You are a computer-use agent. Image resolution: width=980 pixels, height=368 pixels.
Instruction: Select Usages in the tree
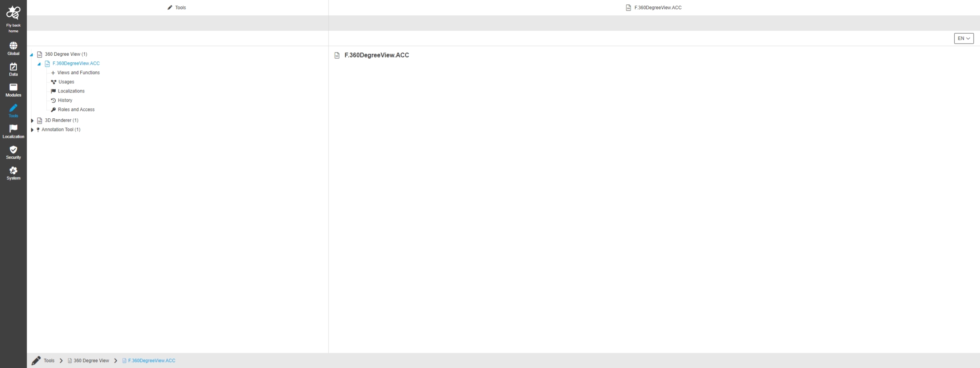[66, 82]
